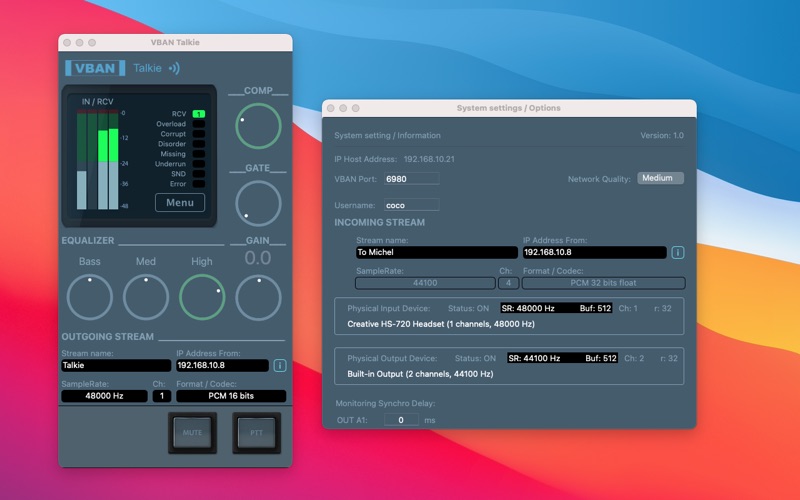Screen dimensions: 800x500
Task: Click incoming Stream name field To Michel
Action: pos(437,253)
